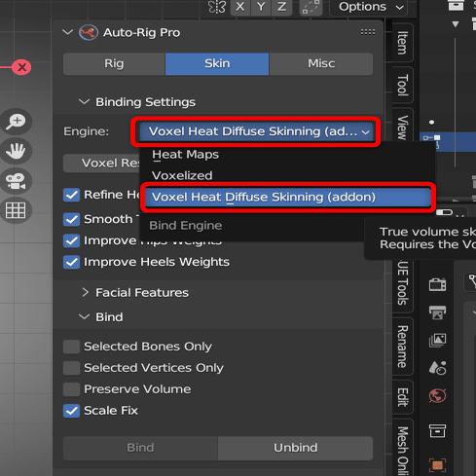Screen dimensions: 476x476
Task: Uncheck the Refine He... checkbox
Action: [71, 195]
